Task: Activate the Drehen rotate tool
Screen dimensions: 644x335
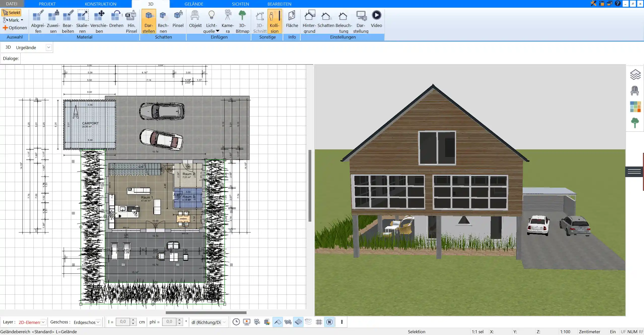Action: [116, 19]
